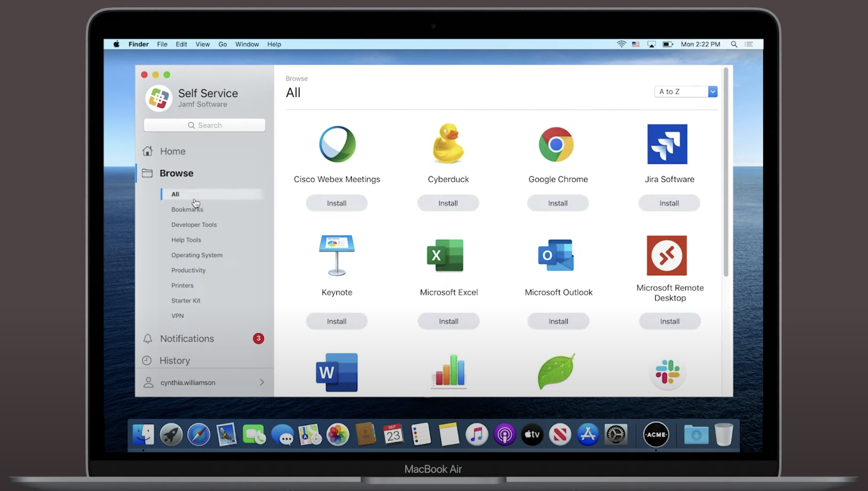
Task: Select the Productivity category
Action: pyautogui.click(x=188, y=270)
